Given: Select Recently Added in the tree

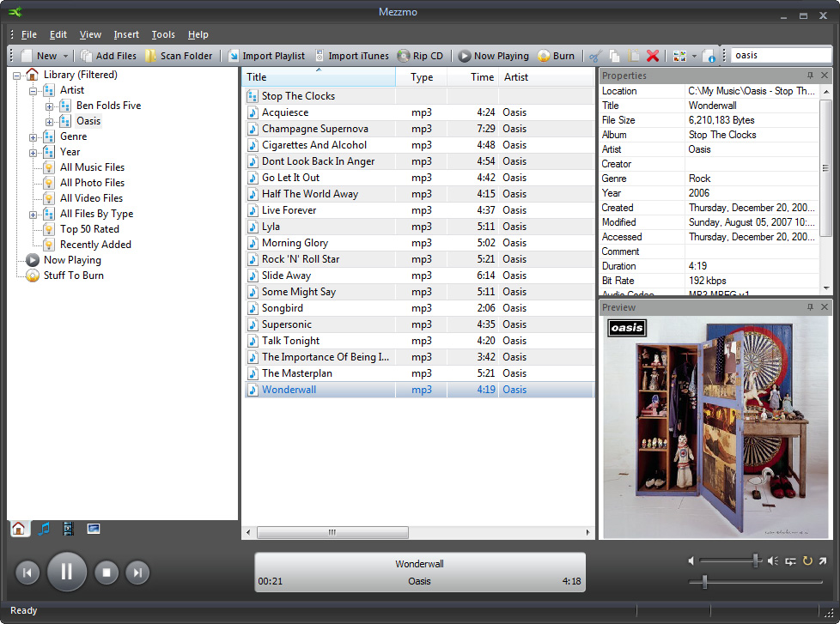Looking at the screenshot, I should 95,245.
